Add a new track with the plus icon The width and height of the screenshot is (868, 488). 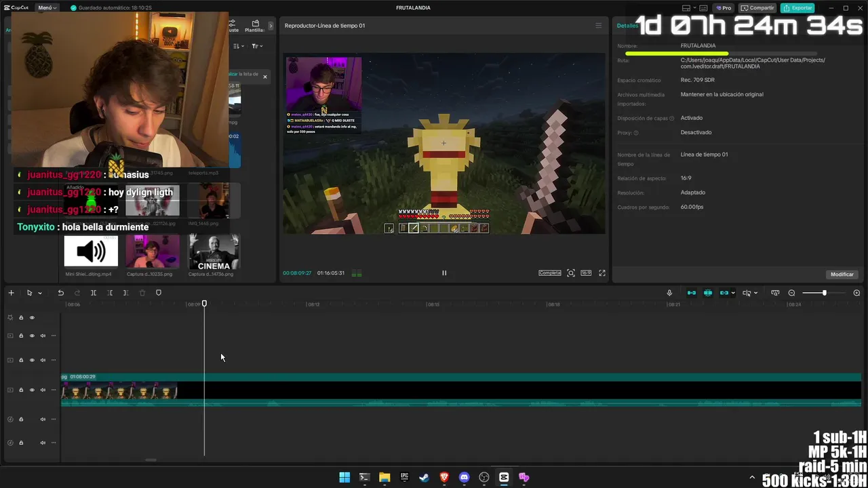point(11,293)
